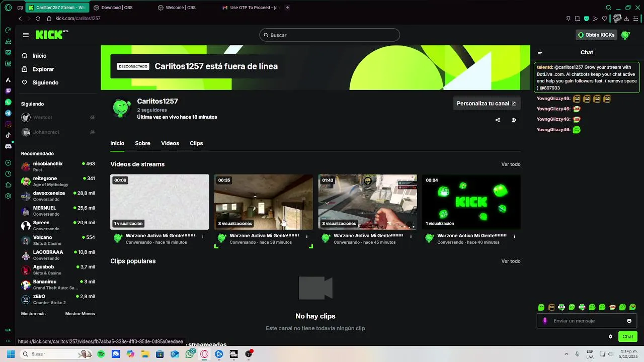644x362 pixels.
Task: Click the Obtén KICKs button
Action: click(x=596, y=35)
